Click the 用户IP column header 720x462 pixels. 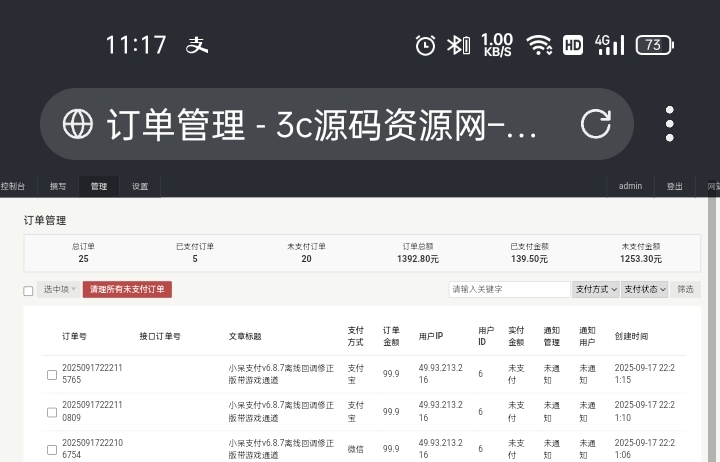[431, 336]
